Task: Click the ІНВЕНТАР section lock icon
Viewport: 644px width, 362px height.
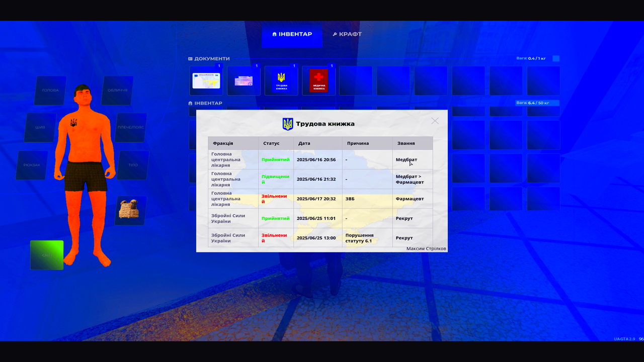Action: [190, 103]
